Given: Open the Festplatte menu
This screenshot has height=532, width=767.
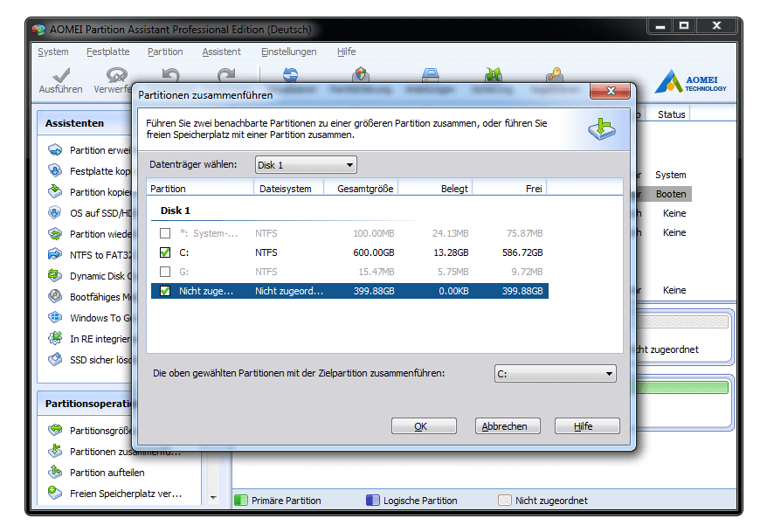Looking at the screenshot, I should [108, 52].
